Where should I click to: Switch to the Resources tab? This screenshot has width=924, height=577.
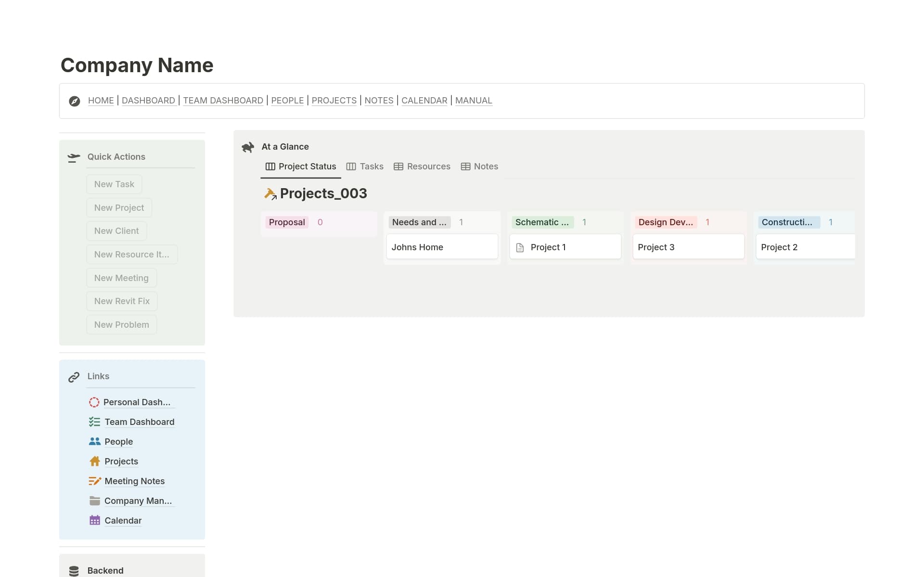coord(422,167)
